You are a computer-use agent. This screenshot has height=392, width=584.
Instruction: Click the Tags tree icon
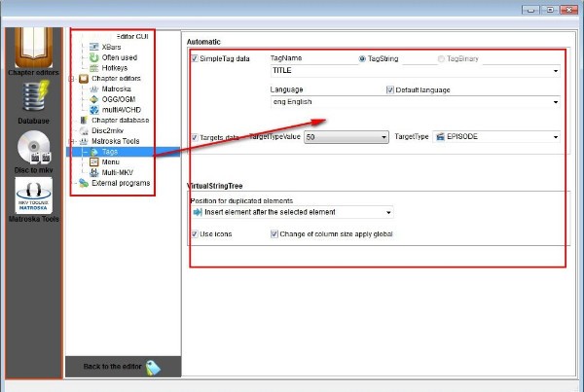94,152
